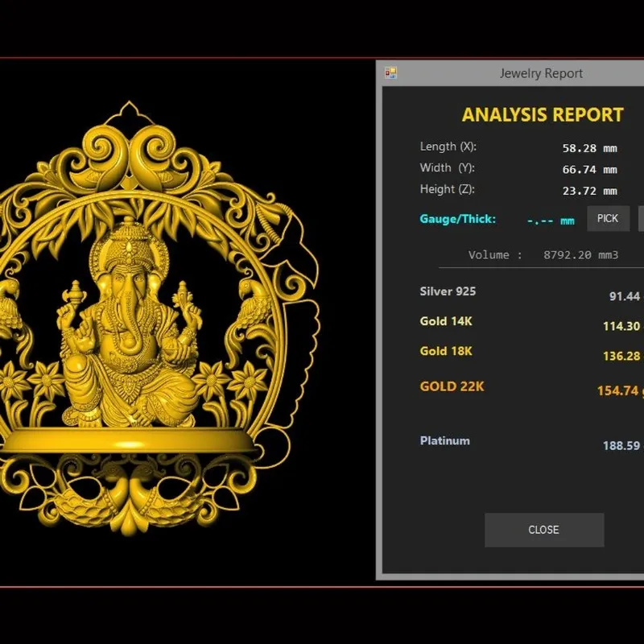Select the Ganesha pendant 3D model
Viewport: 644px width, 644px height.
click(158, 318)
